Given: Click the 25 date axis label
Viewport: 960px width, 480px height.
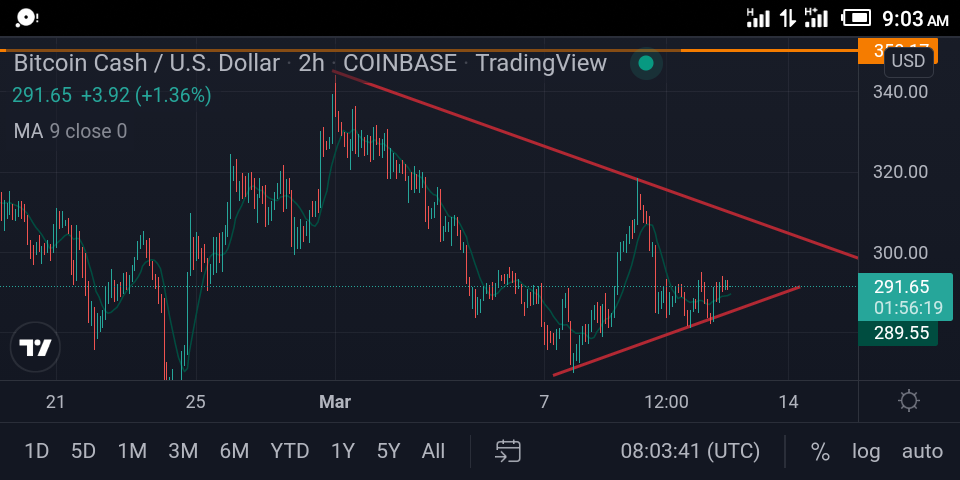Looking at the screenshot, I should pos(195,402).
